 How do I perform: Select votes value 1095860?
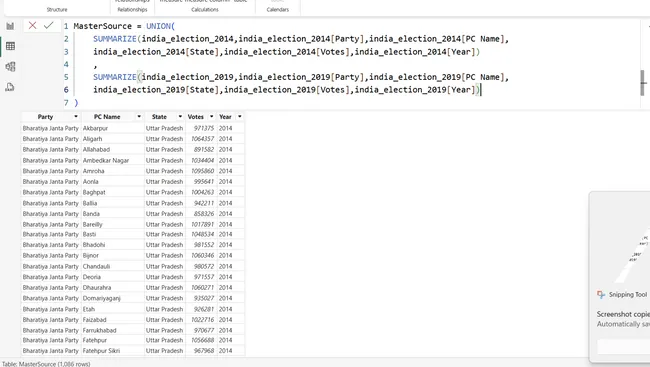pos(202,171)
